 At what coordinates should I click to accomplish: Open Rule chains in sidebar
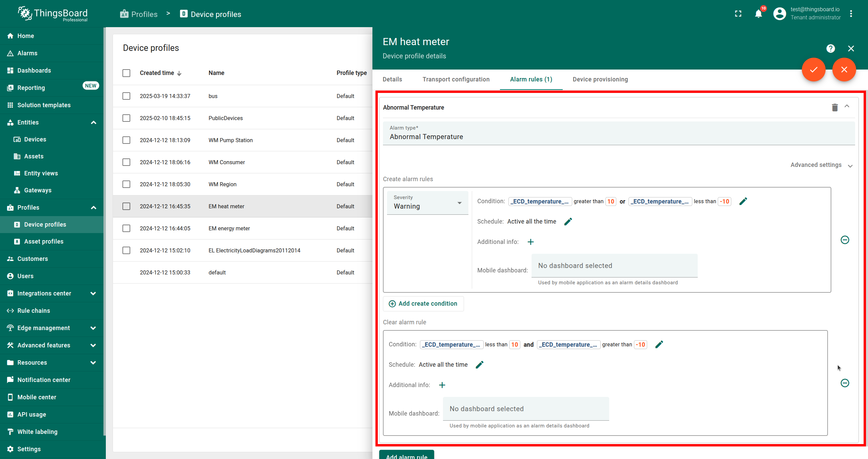(x=34, y=311)
